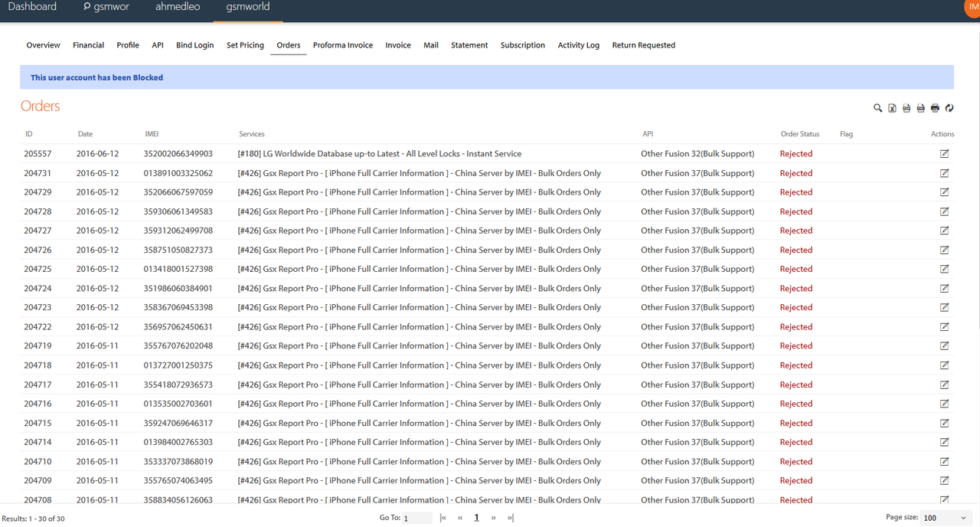Sort by the API column header
This screenshot has height=527, width=980.
(x=648, y=134)
